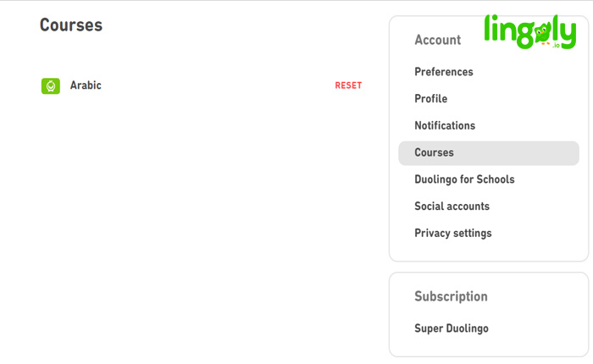Click empty space between Arabic and RESET
This screenshot has width=593, height=364.
(x=218, y=85)
